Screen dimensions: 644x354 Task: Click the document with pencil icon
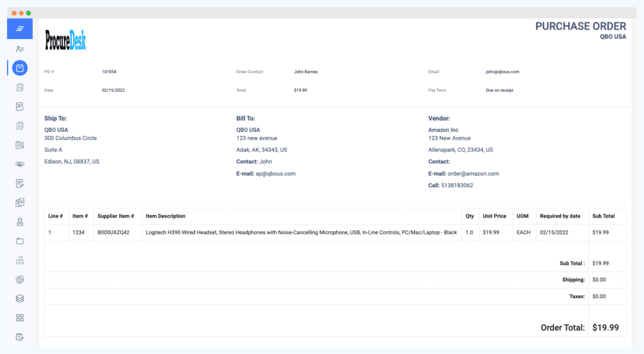(19, 184)
